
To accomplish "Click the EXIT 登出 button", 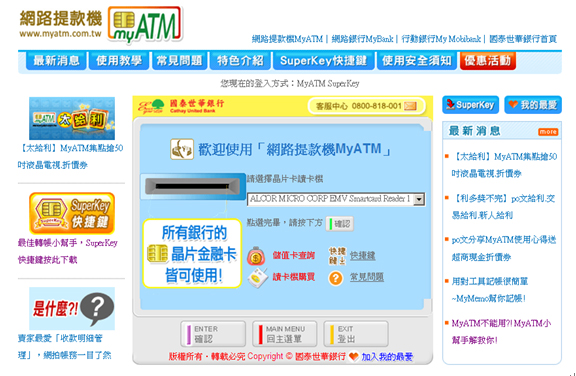I will (x=356, y=334).
